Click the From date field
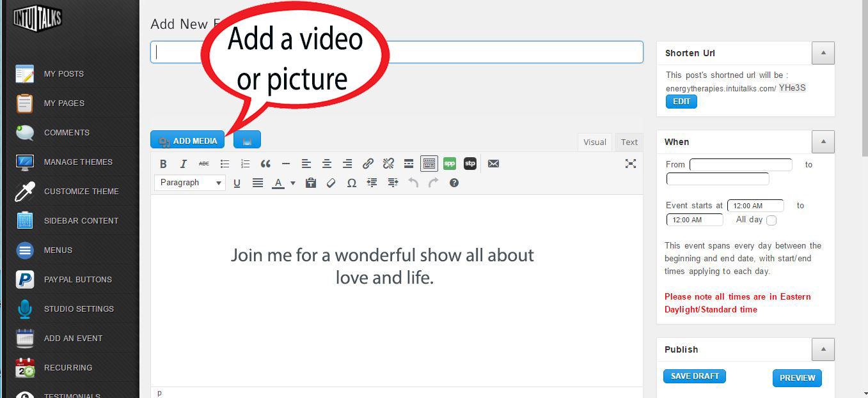868x398 pixels. pos(741,164)
